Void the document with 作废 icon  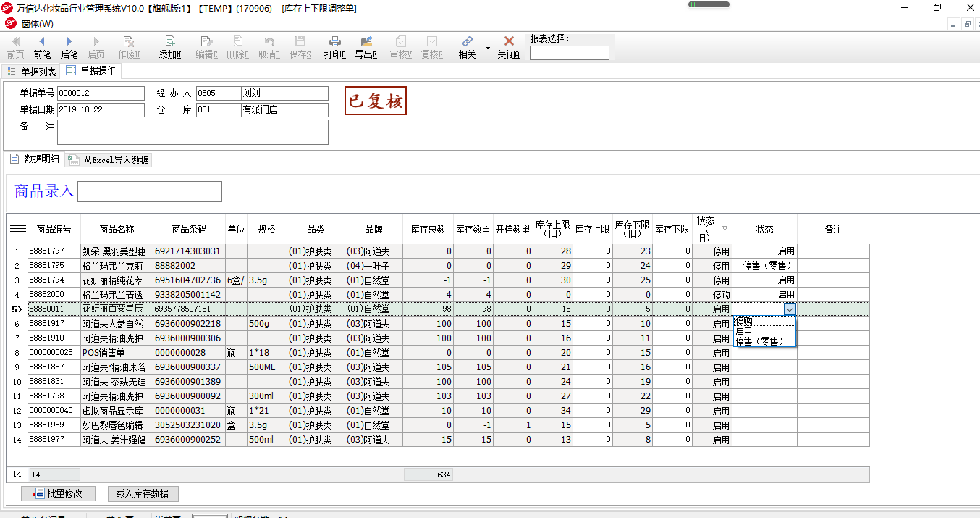tap(129, 48)
